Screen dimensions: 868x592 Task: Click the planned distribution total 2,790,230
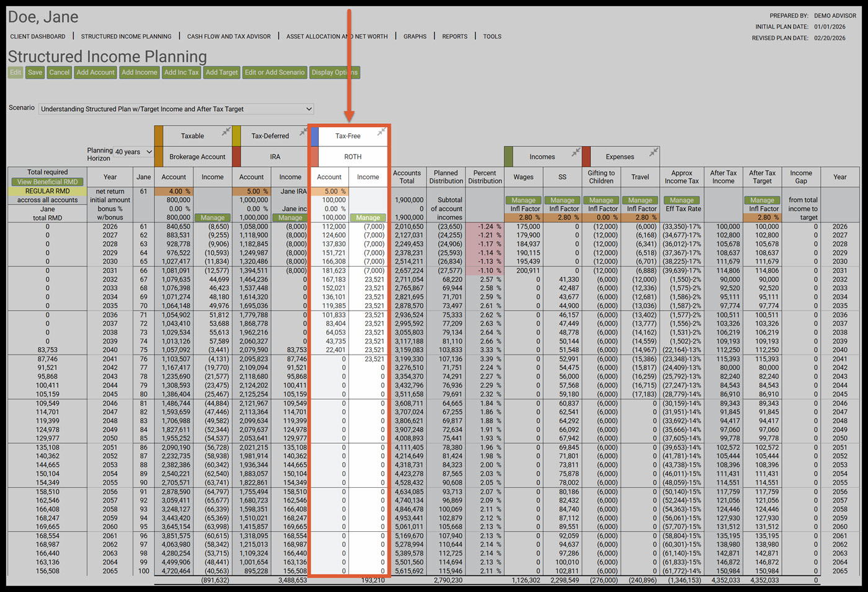[x=448, y=580]
